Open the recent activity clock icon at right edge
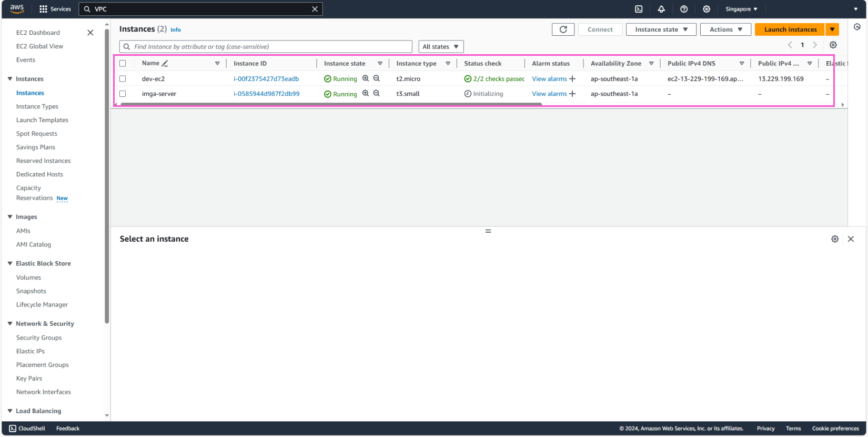This screenshot has height=437, width=868. coord(857,27)
